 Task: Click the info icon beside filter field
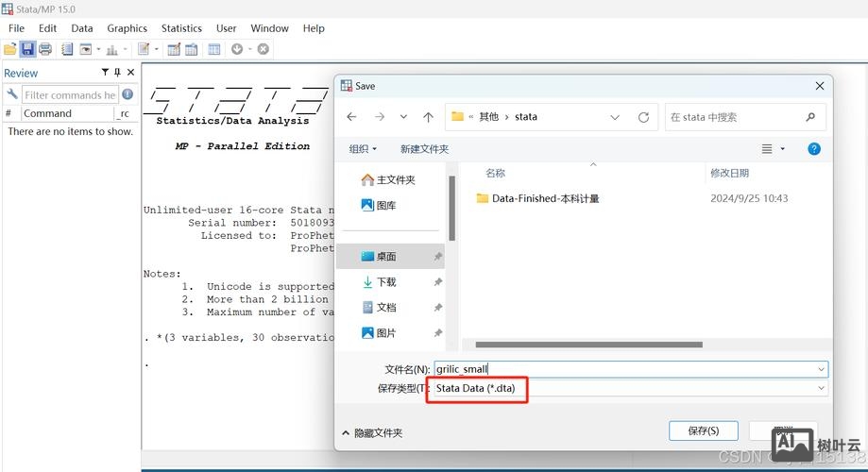tap(128, 94)
